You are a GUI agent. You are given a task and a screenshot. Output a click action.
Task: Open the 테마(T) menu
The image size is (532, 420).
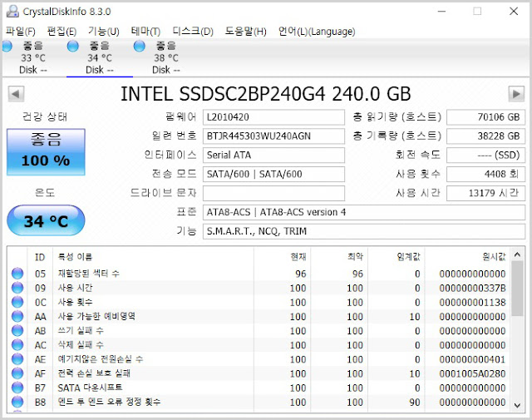click(x=145, y=32)
